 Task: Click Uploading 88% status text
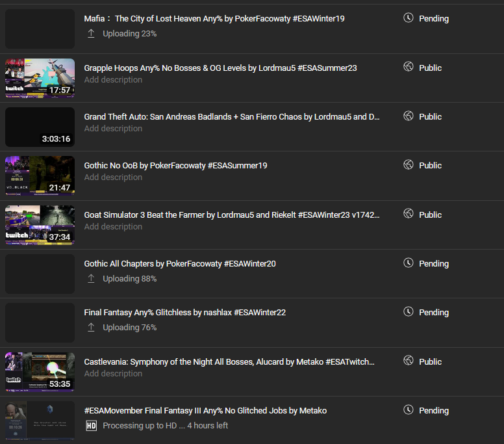pyautogui.click(x=129, y=279)
